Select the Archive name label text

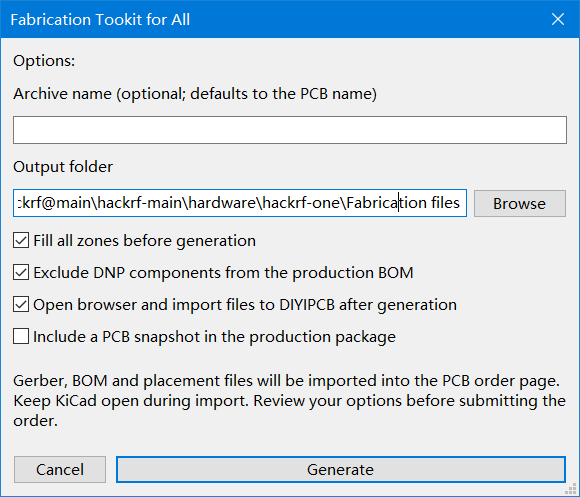click(195, 94)
